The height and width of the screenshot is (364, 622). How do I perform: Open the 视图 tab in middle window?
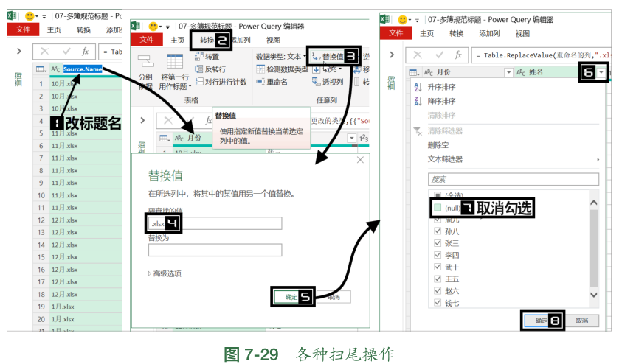pyautogui.click(x=273, y=40)
